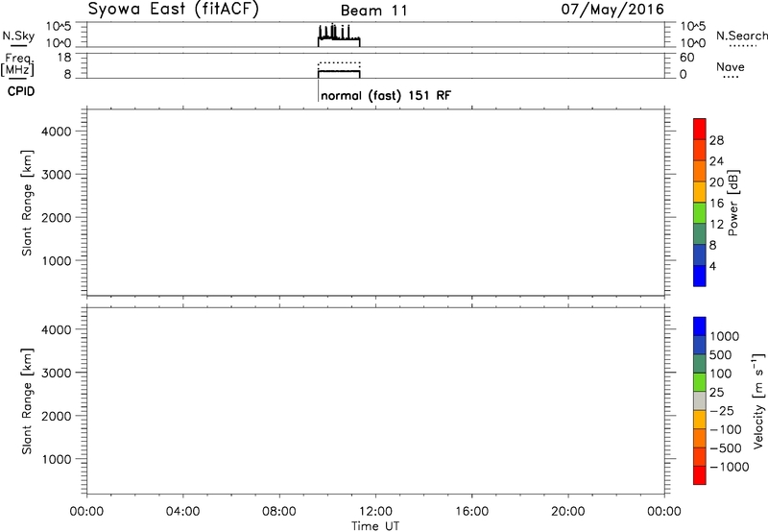Click the 'Slant Range [km]' label of the upper plot

pos(27,203)
